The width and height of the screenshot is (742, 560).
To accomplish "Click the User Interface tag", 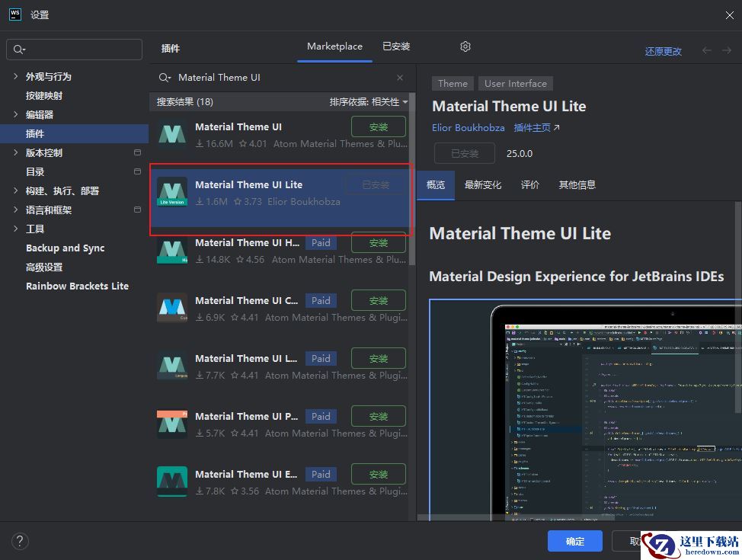I will click(x=515, y=83).
